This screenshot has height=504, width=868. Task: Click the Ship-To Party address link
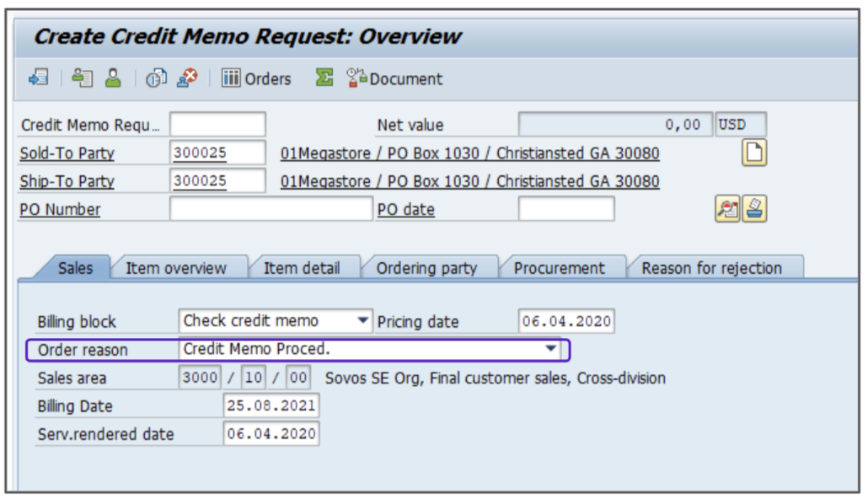pos(469,181)
